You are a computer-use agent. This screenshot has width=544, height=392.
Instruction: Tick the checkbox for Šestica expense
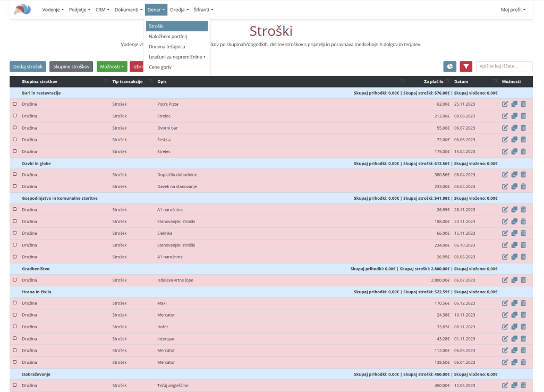pyautogui.click(x=14, y=140)
